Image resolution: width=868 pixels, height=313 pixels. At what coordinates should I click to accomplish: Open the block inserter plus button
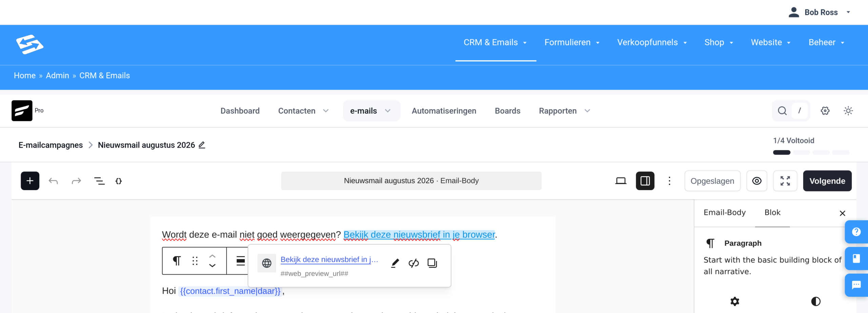click(x=30, y=181)
